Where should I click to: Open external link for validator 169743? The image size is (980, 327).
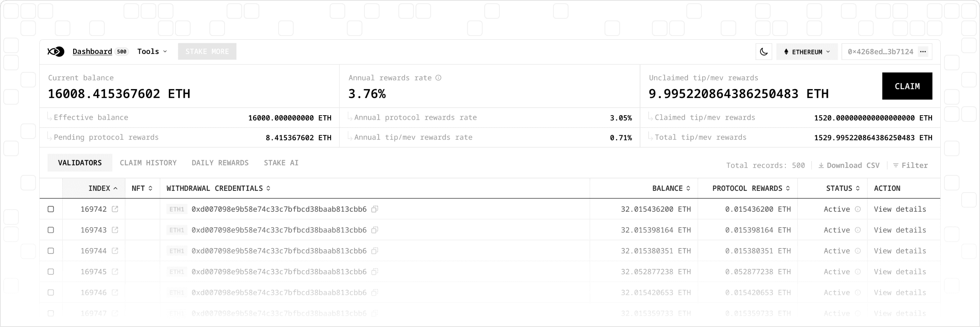pos(115,230)
